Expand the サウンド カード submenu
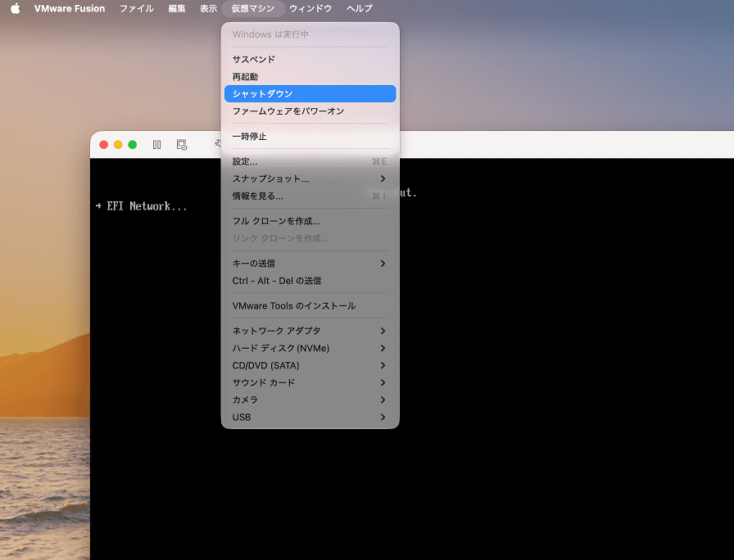 click(x=310, y=382)
